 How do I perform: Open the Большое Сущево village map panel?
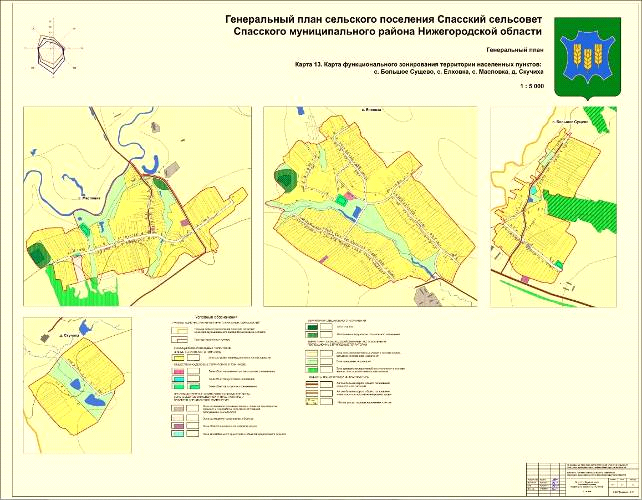(x=553, y=206)
